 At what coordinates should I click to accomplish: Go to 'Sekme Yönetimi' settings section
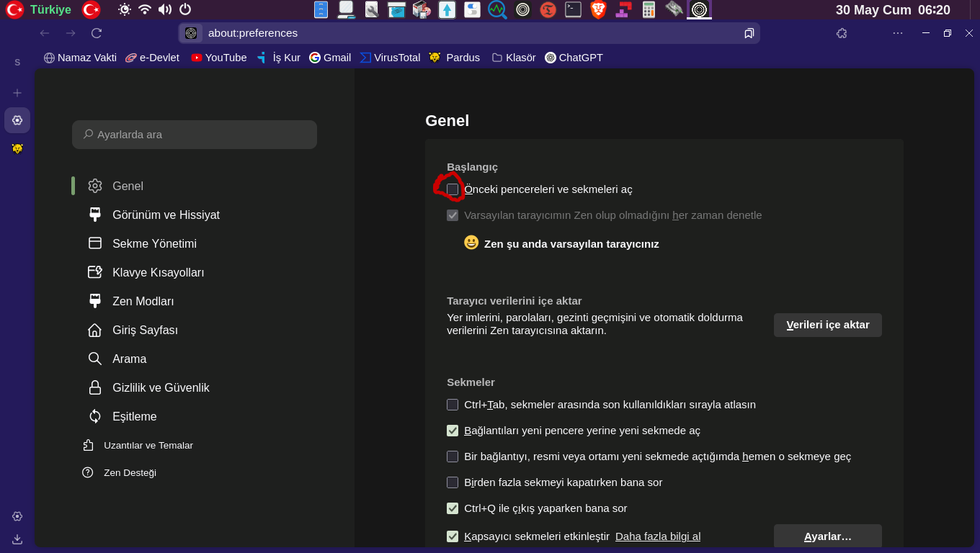coord(153,243)
